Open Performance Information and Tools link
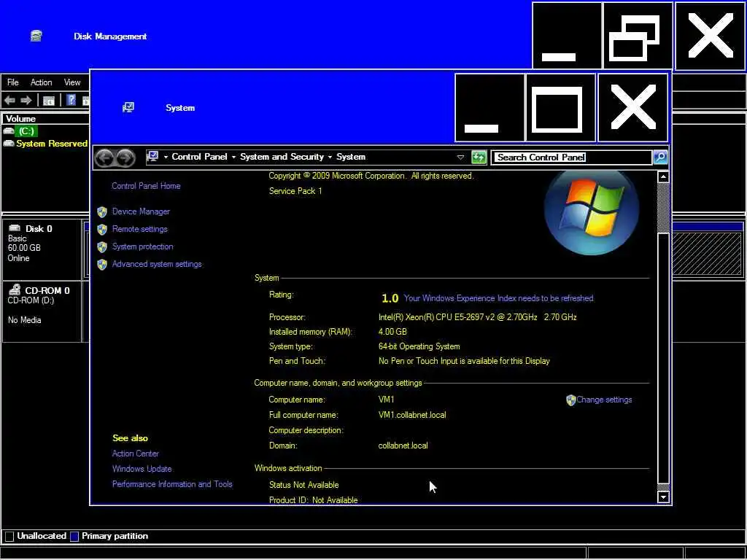Image resolution: width=747 pixels, height=560 pixels. (x=172, y=484)
